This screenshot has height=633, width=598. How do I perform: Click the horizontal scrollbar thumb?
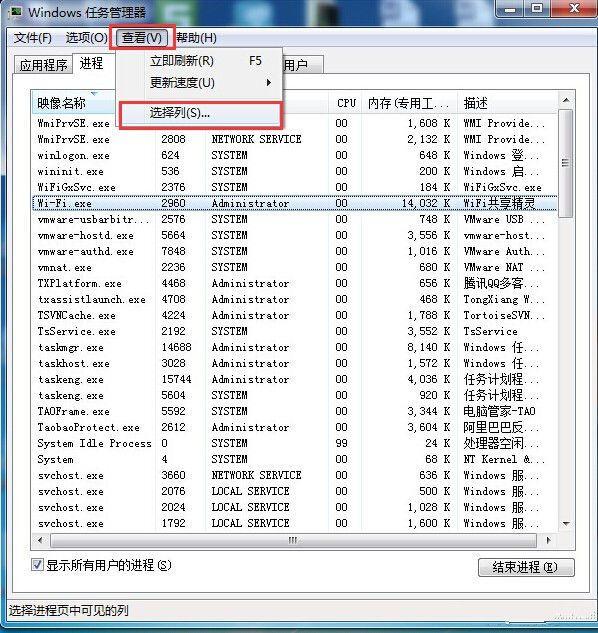pyautogui.click(x=293, y=540)
